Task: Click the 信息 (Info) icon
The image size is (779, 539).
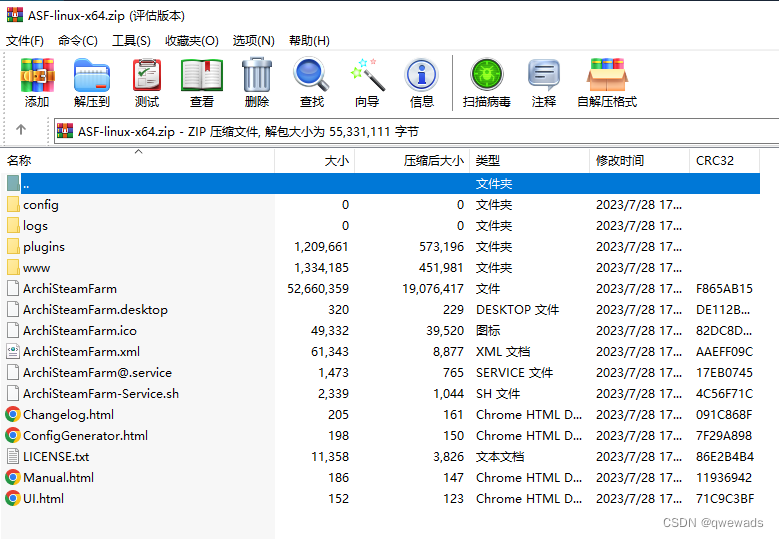Action: pyautogui.click(x=422, y=75)
